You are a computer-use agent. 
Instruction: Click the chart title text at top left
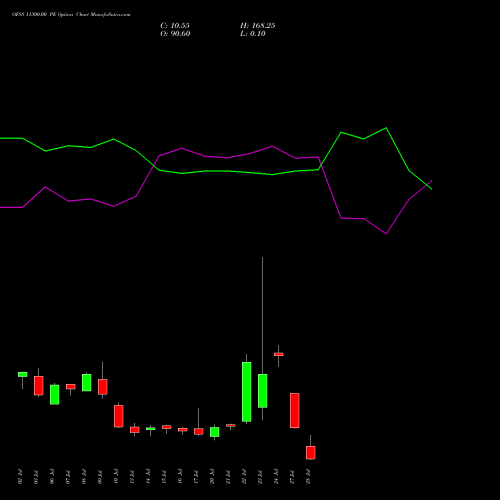(71, 14)
